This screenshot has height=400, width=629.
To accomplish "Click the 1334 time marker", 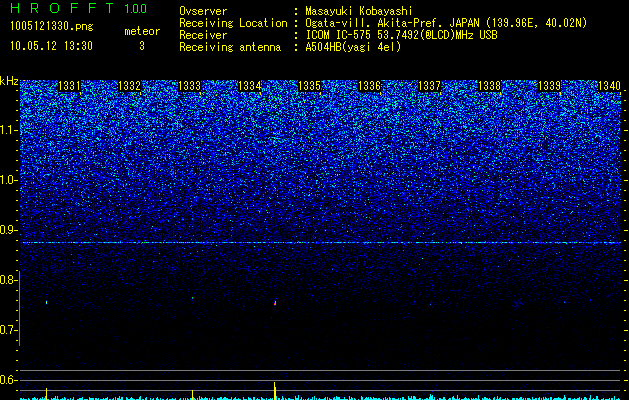I will (x=250, y=86).
